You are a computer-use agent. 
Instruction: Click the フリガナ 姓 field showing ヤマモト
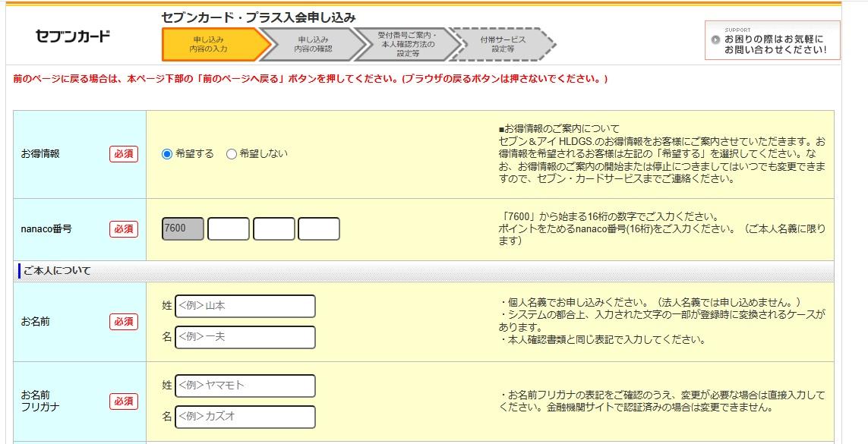coord(245,386)
